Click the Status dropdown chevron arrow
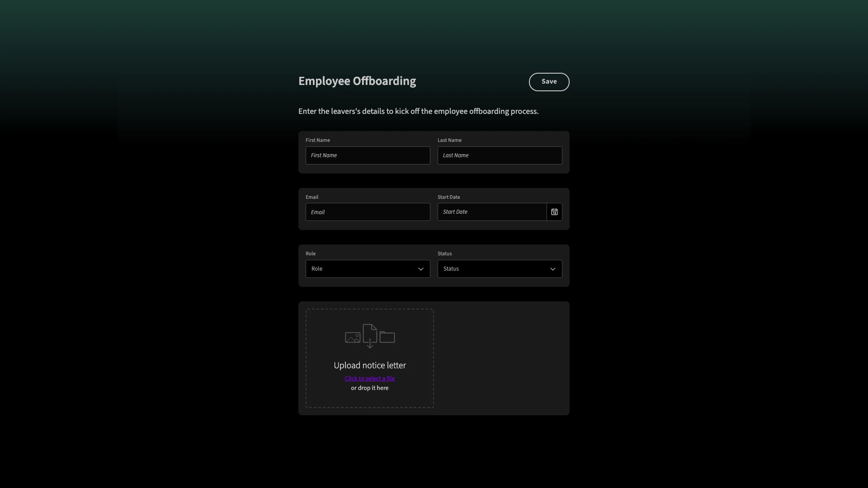 553,269
